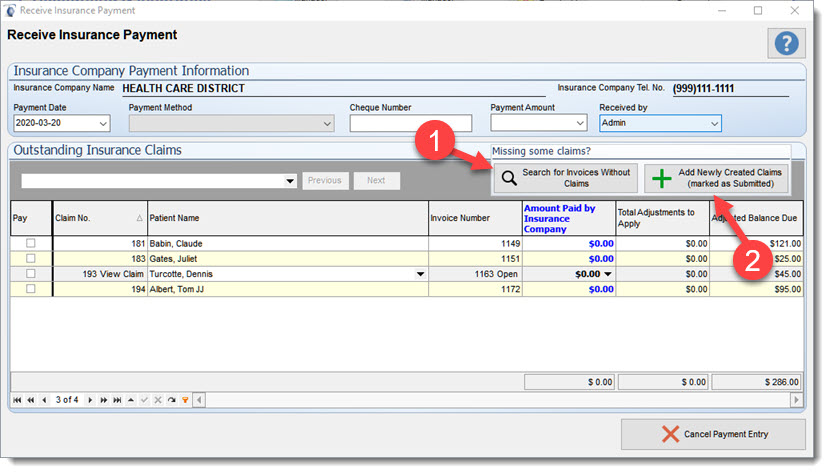
Task: Click the refresh curved arrow icon
Action: click(171, 400)
